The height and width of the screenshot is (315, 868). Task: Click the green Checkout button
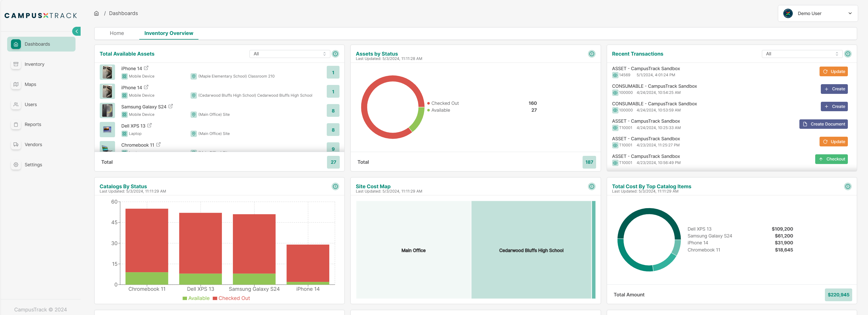pos(831,159)
